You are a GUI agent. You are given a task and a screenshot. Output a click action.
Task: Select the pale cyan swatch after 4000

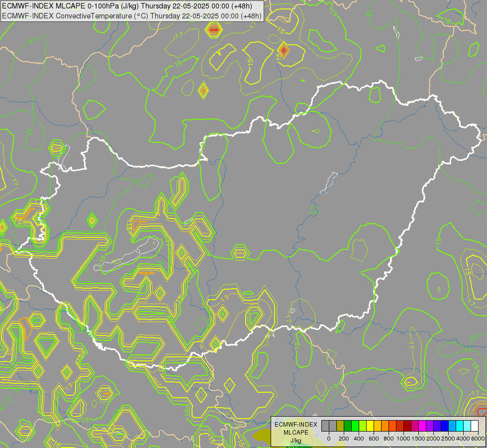pos(467,426)
